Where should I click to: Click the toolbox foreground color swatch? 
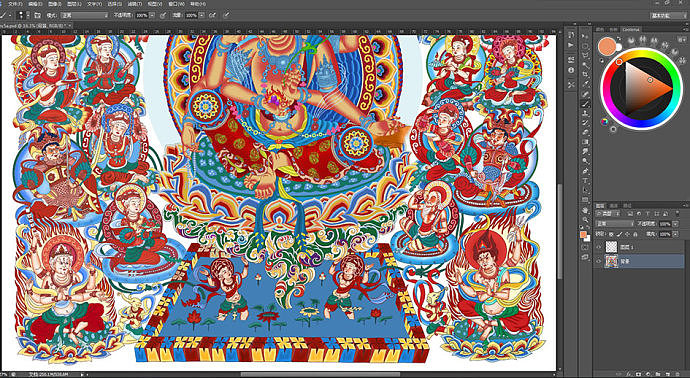pyautogui.click(x=583, y=235)
